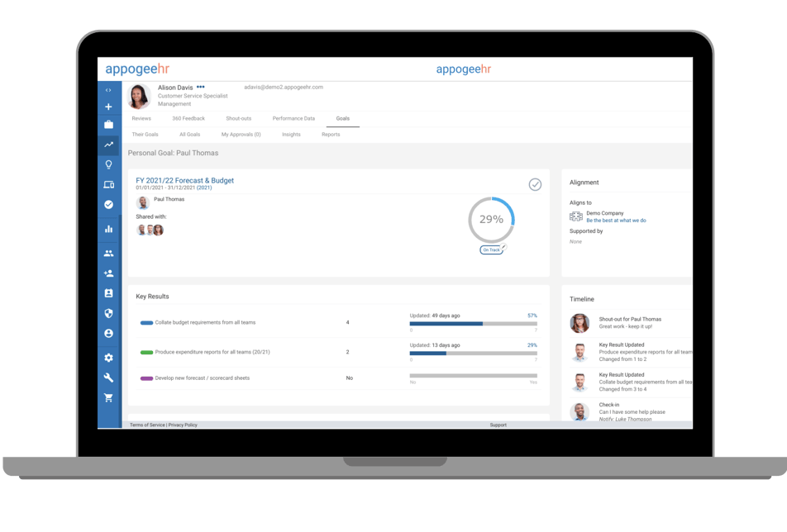The image size is (787, 532).
Task: Open My Approvals (0) sub-tab
Action: [241, 135]
